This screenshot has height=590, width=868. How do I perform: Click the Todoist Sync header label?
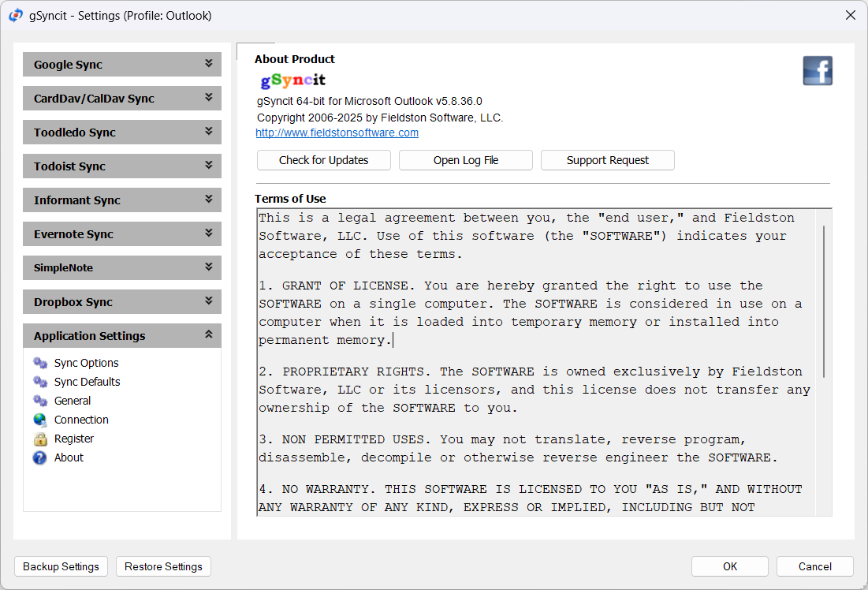tap(69, 166)
